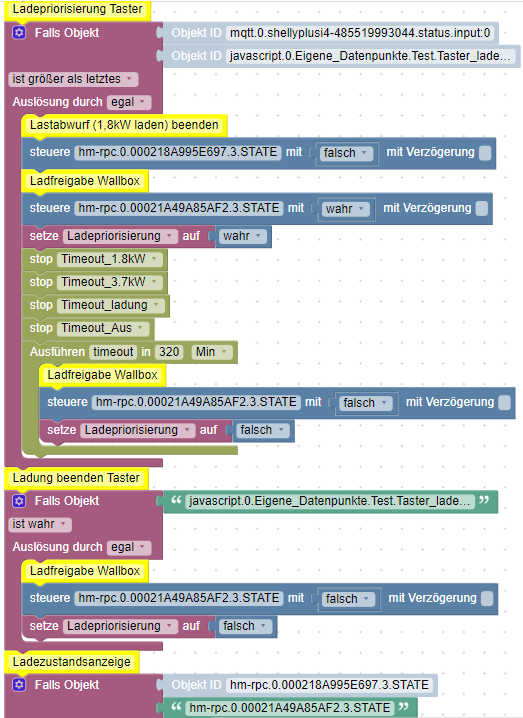Image resolution: width=523 pixels, height=718 pixels.
Task: Change the Min time unit dropdown
Action: coord(212,352)
